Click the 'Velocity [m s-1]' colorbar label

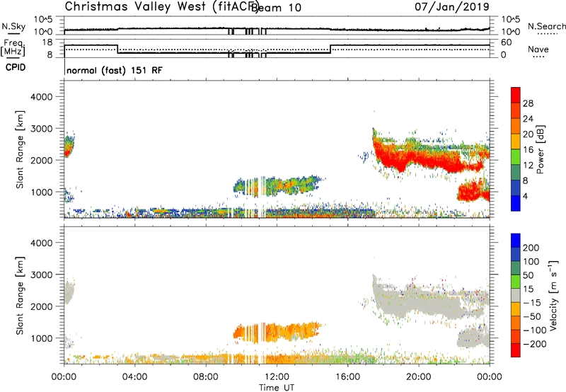[553, 295]
